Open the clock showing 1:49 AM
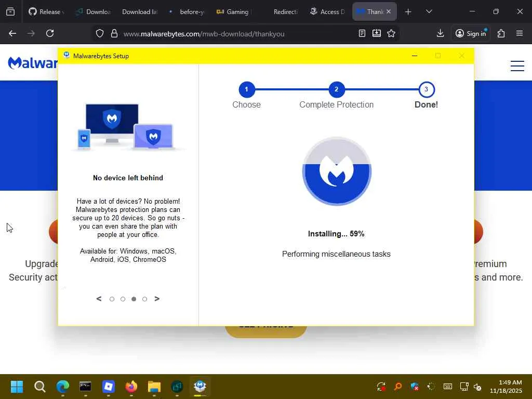 pos(506,387)
